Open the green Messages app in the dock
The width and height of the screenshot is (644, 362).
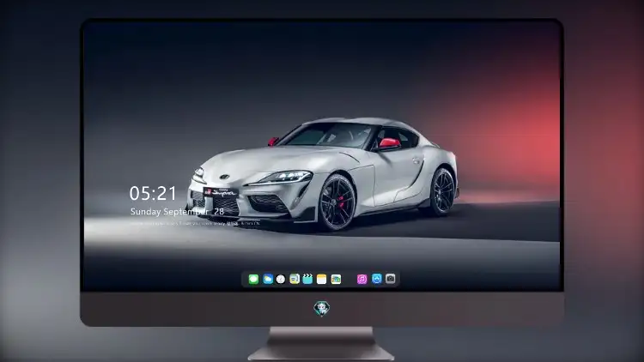253,279
